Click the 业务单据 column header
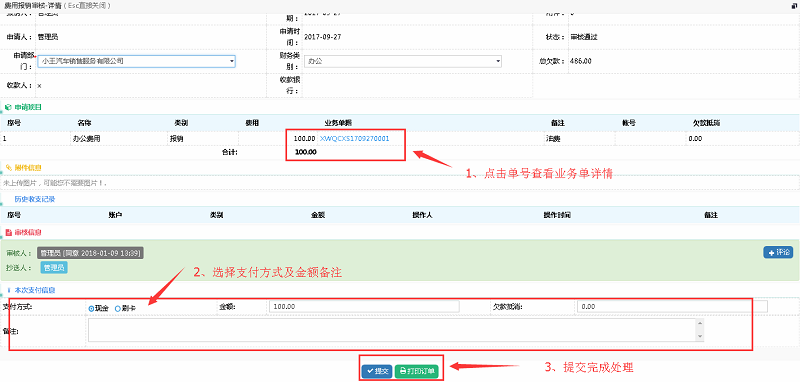Viewport: 800px width, 382px height. [338, 123]
